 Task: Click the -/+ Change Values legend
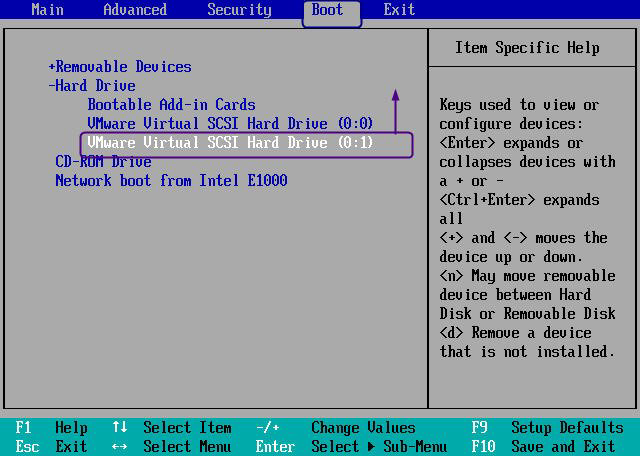(336, 428)
